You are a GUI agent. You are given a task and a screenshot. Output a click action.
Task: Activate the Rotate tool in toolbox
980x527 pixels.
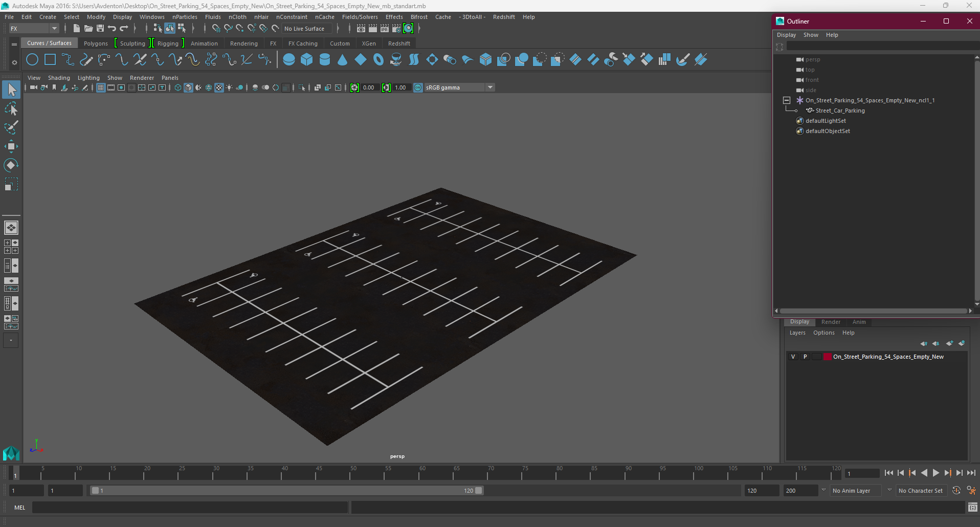(x=11, y=165)
